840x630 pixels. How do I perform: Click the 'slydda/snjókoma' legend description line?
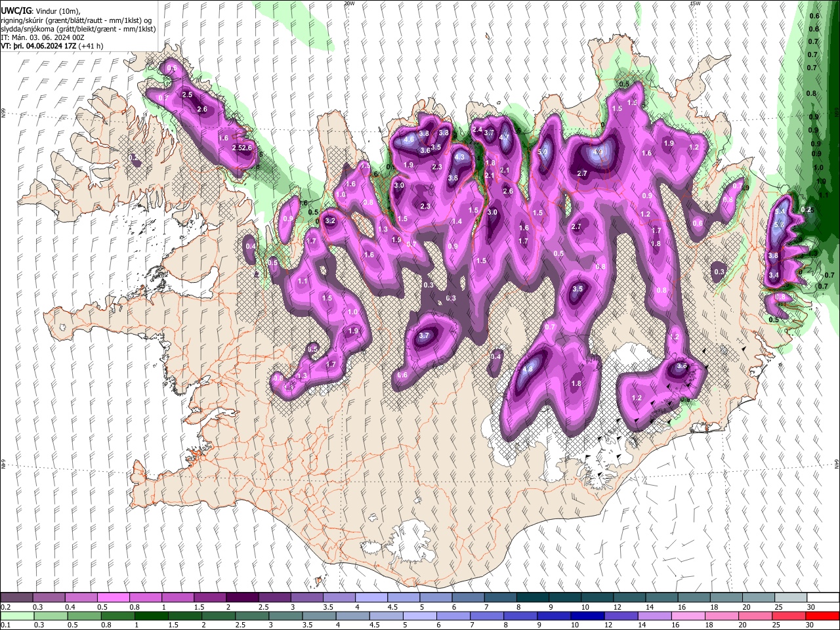[x=78, y=30]
